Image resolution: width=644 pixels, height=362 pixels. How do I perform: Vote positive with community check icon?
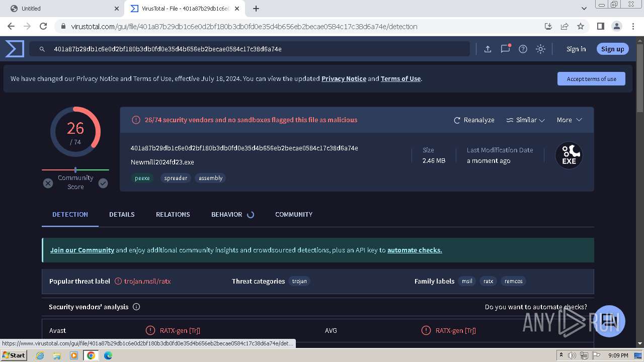(103, 183)
